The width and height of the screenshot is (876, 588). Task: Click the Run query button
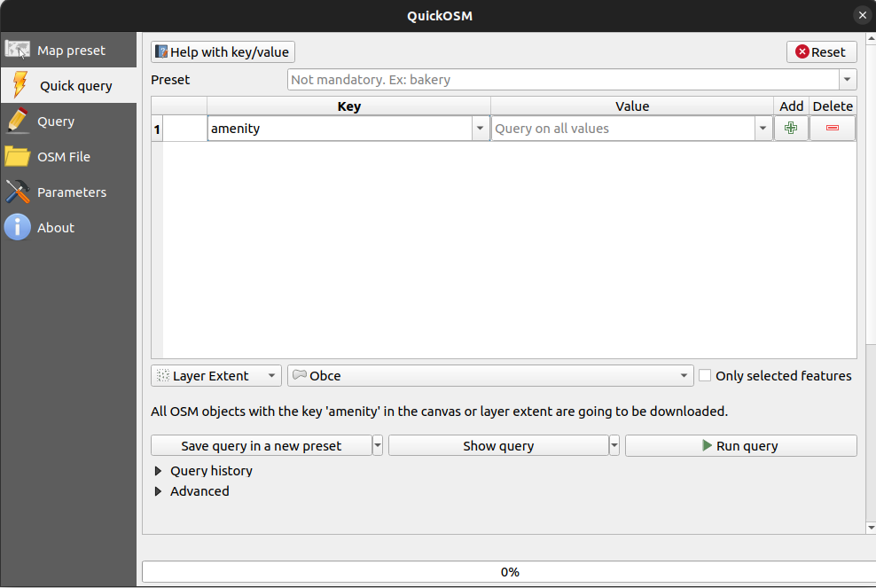tap(741, 445)
